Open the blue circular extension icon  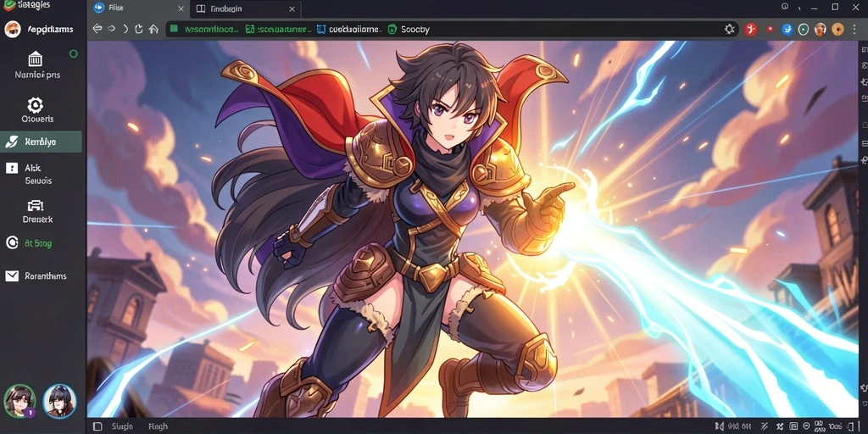tap(787, 30)
